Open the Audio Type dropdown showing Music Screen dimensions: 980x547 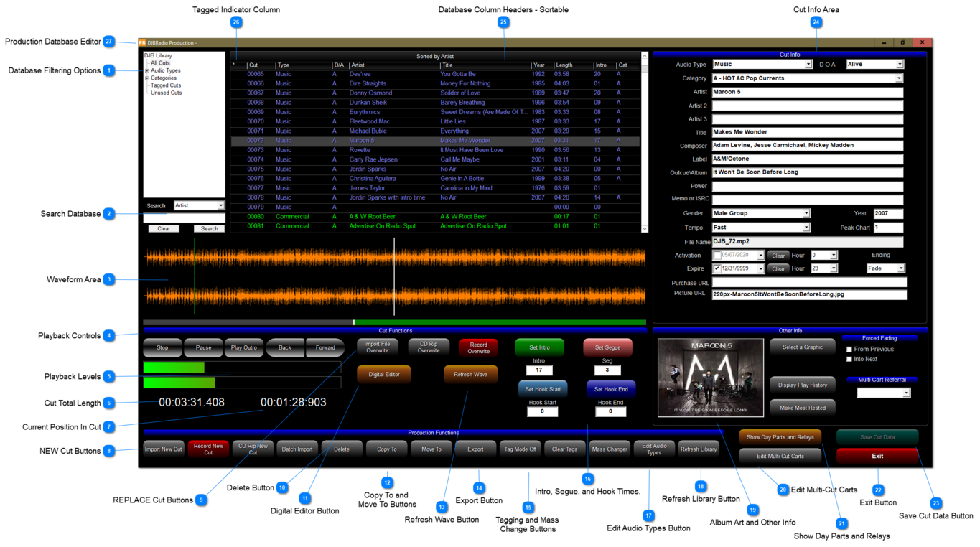pos(808,65)
